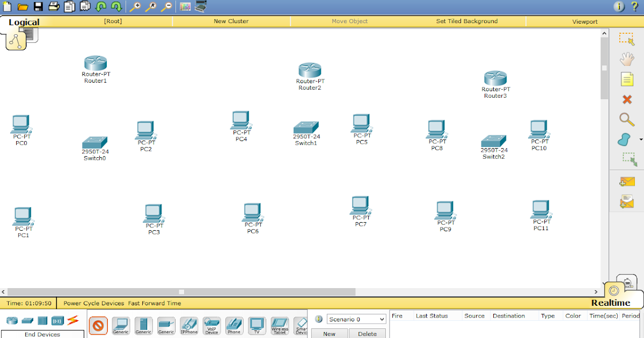644x338 pixels.
Task: Click the Undo arrow in the toolbar
Action: (x=101, y=6)
